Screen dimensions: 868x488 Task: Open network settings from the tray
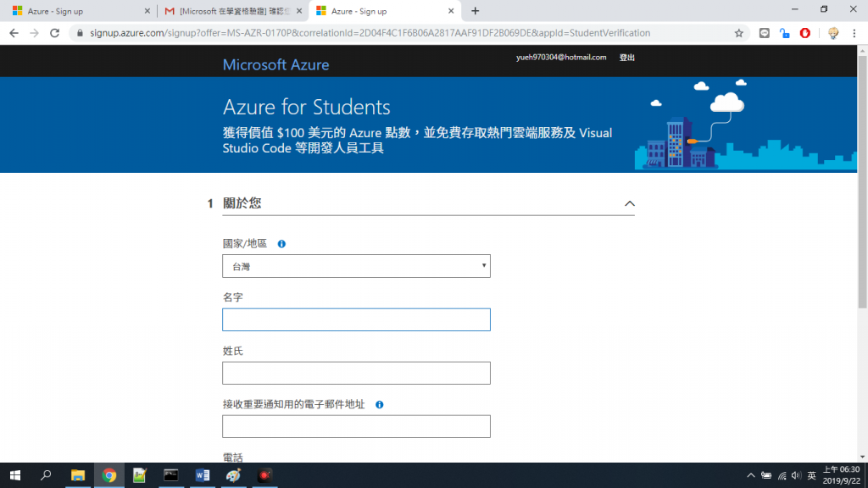tap(782, 475)
